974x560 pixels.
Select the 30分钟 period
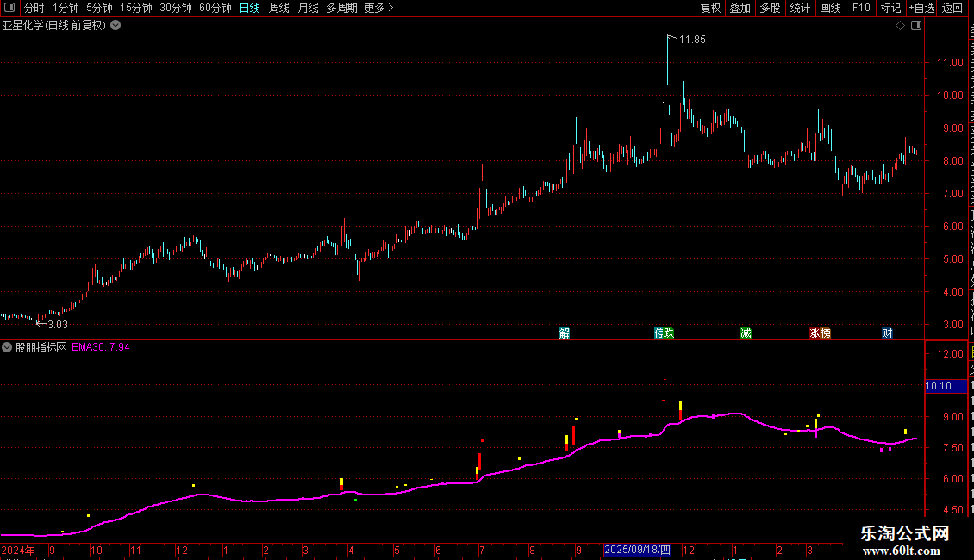click(176, 8)
